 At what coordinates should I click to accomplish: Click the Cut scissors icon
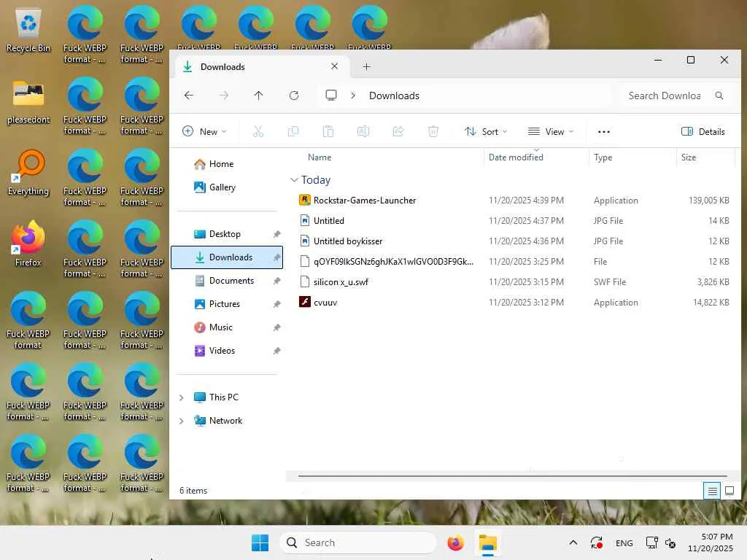258,131
